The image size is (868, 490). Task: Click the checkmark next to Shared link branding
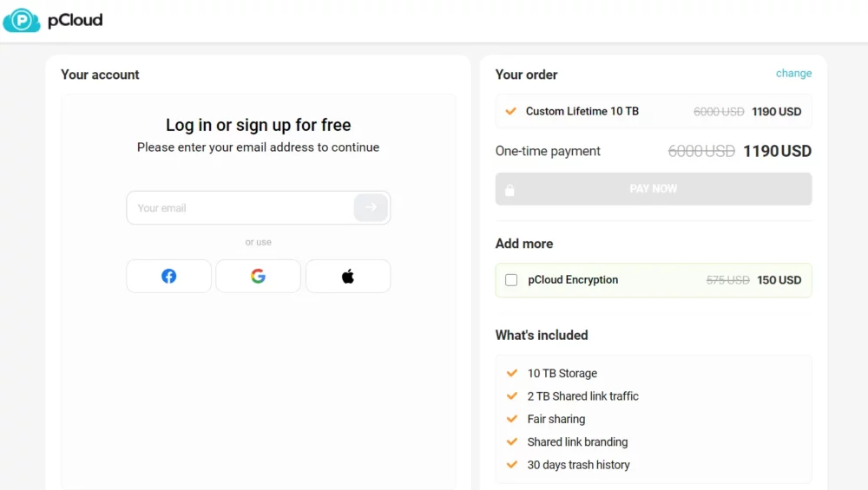pyautogui.click(x=512, y=441)
